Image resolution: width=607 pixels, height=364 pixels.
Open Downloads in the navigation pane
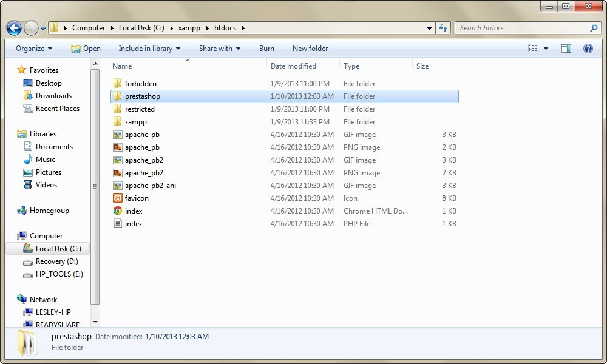coord(54,95)
